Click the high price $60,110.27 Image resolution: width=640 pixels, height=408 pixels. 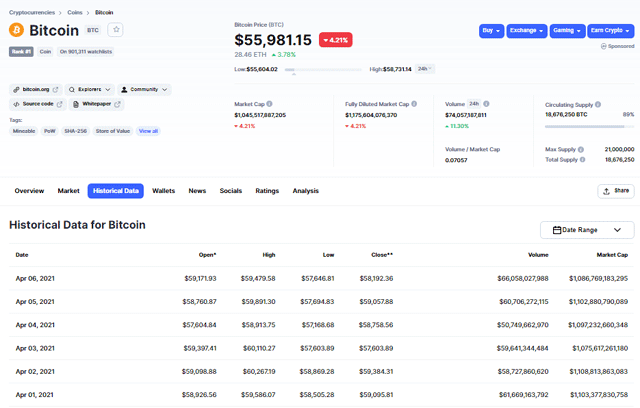pyautogui.click(x=259, y=348)
